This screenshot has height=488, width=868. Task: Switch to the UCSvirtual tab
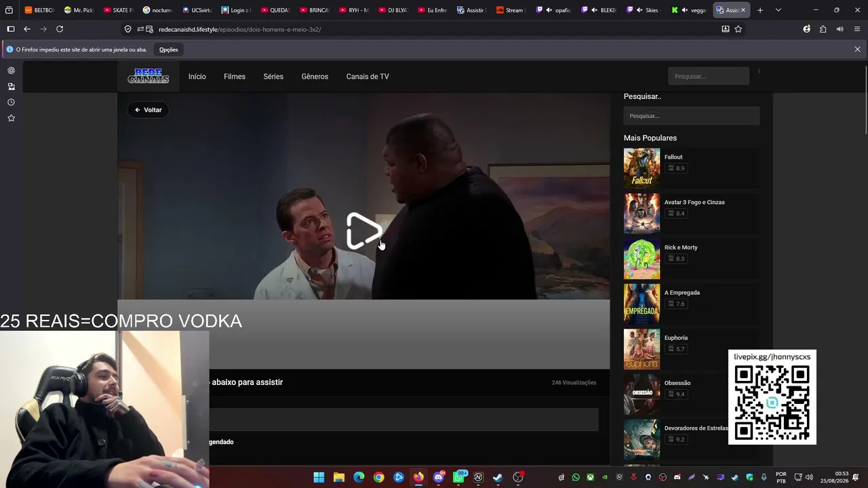pos(197,10)
